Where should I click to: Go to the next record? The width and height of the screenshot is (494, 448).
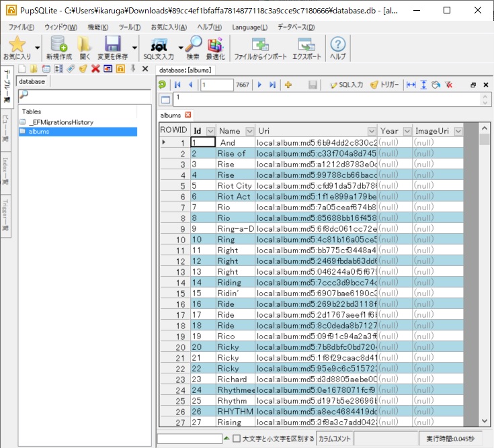click(x=259, y=85)
